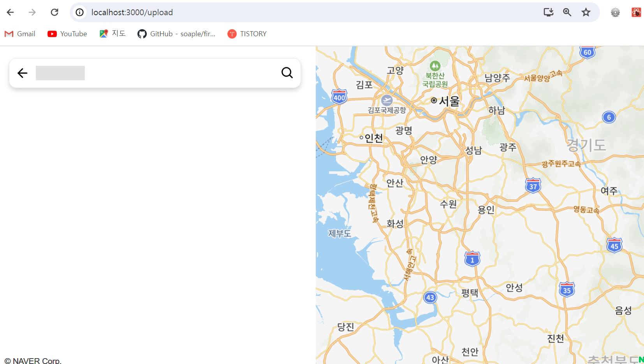
Task: Reload the current page
Action: click(55, 12)
